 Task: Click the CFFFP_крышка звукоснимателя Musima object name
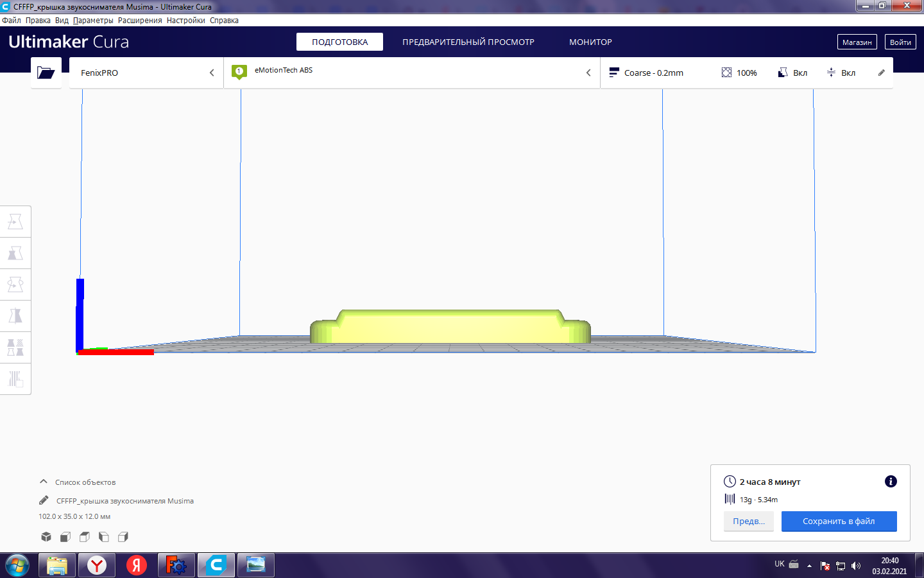(x=125, y=501)
